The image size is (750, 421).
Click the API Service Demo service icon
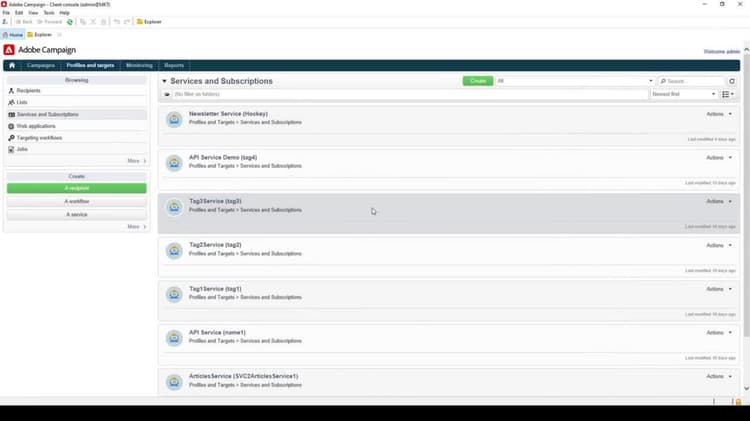point(174,163)
